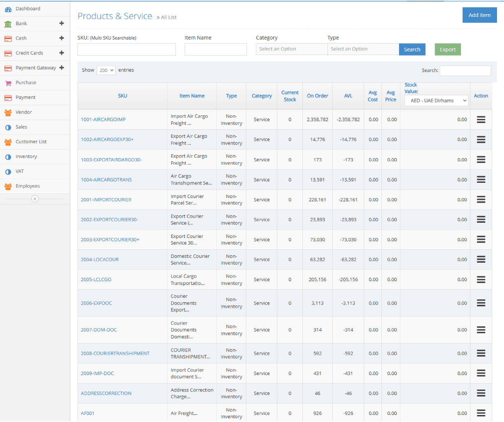Collapse the sidebar with double-chevron button

coord(35,199)
